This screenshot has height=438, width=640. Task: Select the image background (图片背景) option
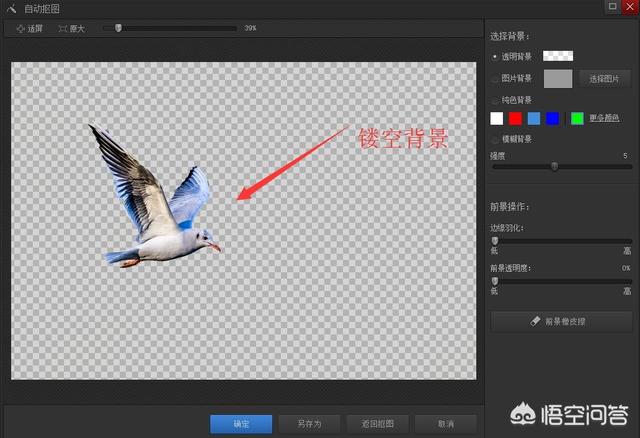[495, 78]
